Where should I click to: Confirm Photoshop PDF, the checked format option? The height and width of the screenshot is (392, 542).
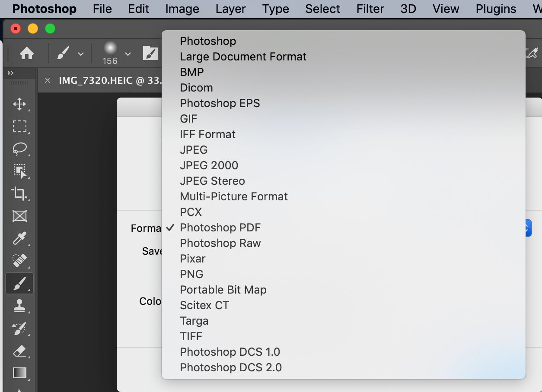coord(220,227)
